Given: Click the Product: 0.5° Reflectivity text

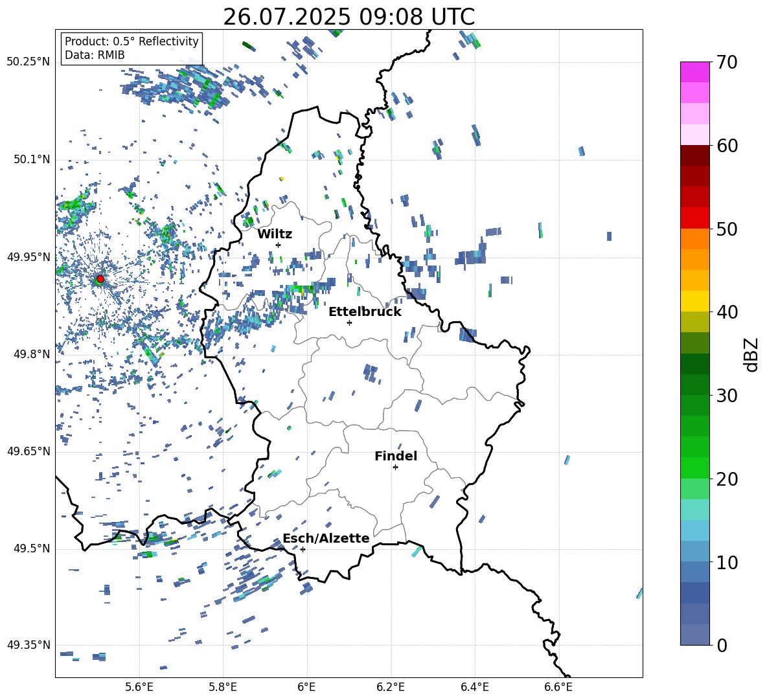Looking at the screenshot, I should tap(132, 41).
